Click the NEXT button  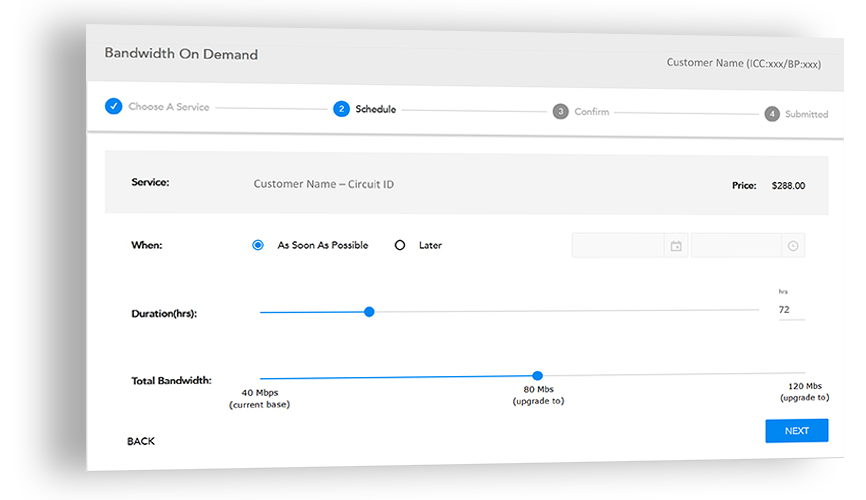click(796, 430)
